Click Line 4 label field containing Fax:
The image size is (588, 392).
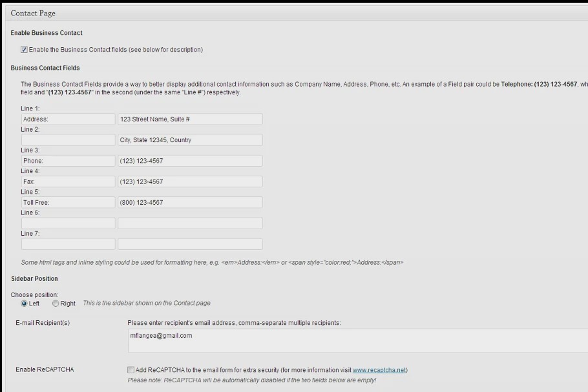(68, 181)
